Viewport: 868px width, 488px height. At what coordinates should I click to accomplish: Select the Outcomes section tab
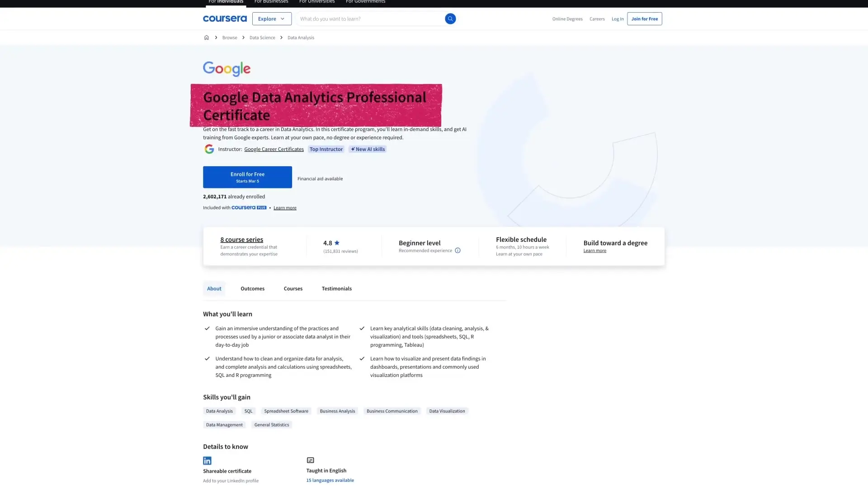click(x=252, y=288)
